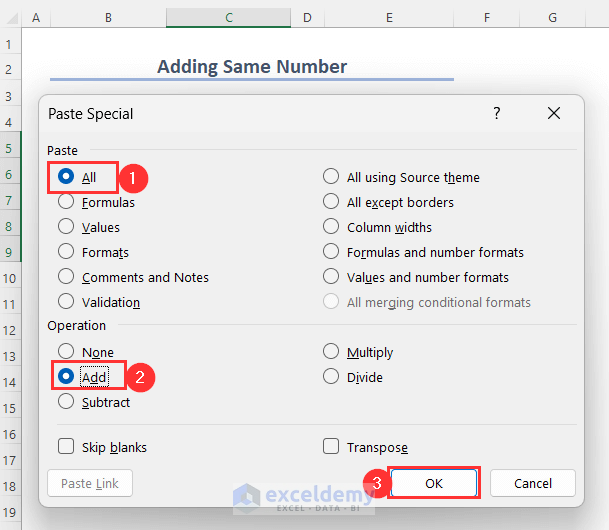Select the Column widths option
The height and width of the screenshot is (530, 609).
click(331, 227)
